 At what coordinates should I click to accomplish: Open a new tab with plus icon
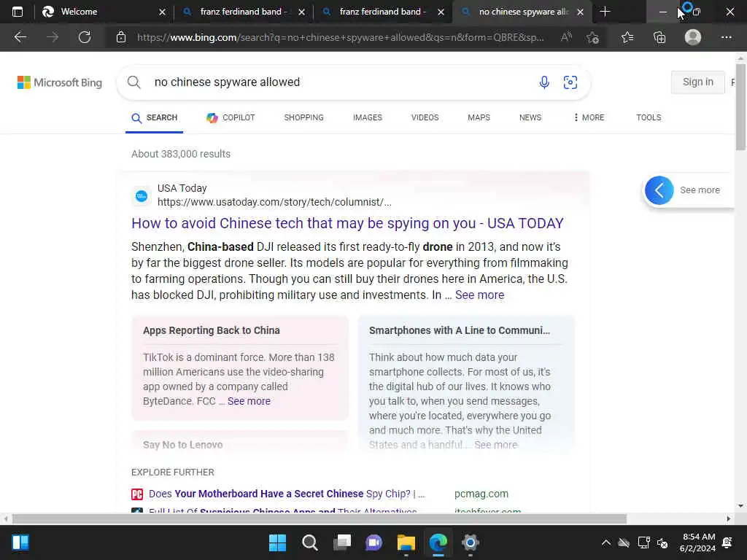click(605, 12)
